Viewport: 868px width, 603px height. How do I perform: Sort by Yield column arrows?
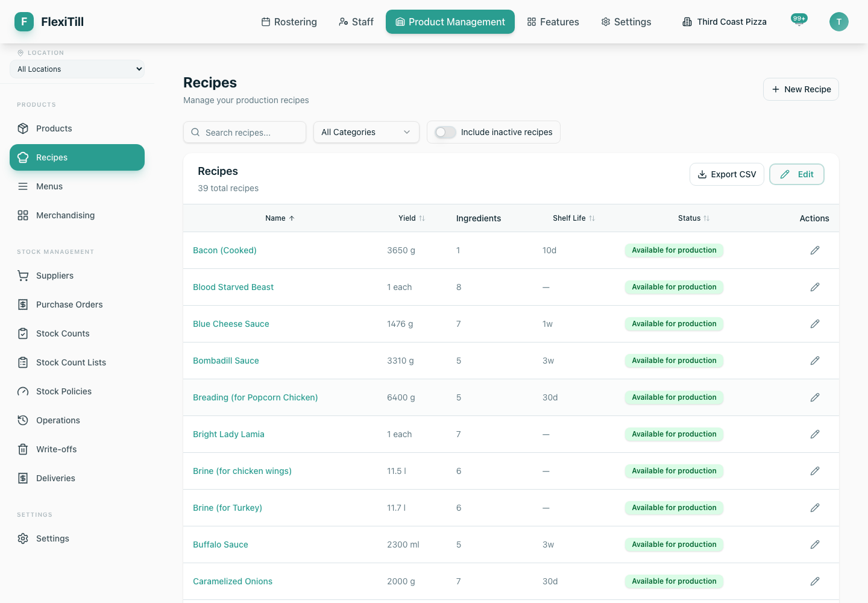pos(422,218)
